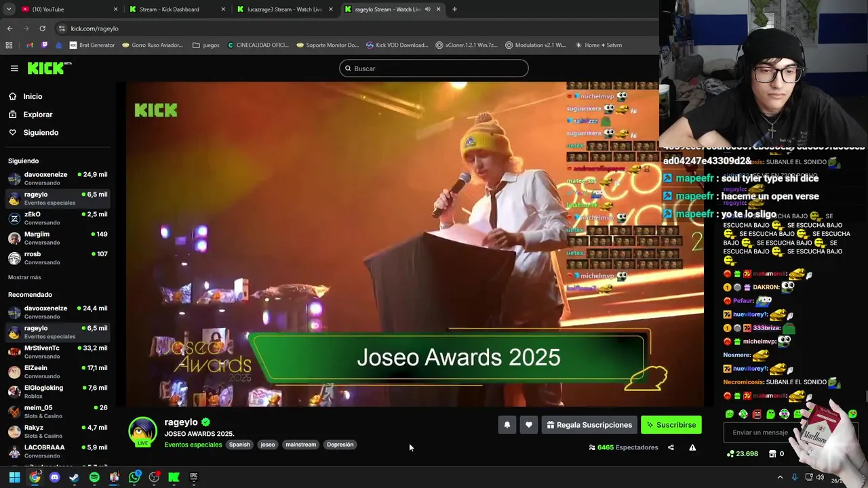Open WhatsApp from the taskbar
This screenshot has height=488, width=868.
click(x=134, y=477)
